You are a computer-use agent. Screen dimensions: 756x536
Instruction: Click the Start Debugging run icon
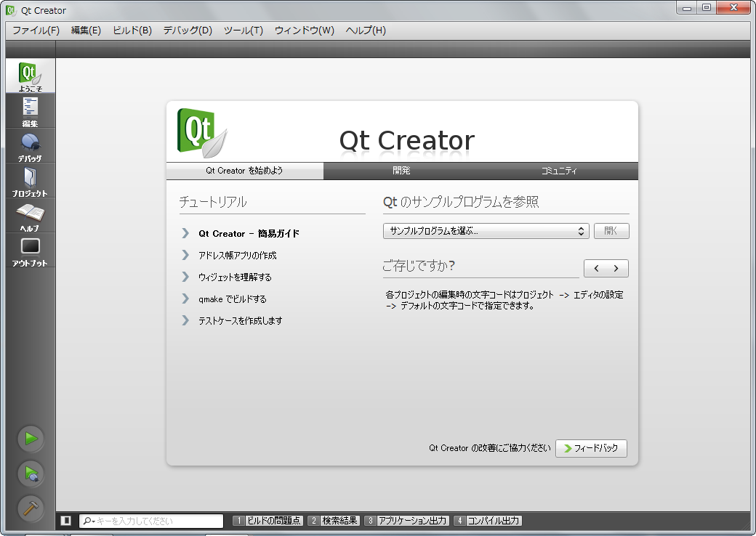[x=31, y=474]
